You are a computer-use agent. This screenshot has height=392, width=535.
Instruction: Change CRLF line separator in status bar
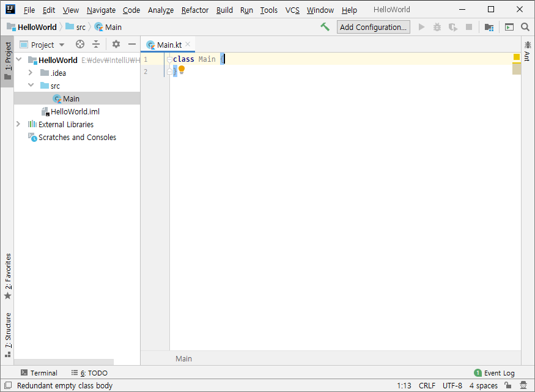427,385
